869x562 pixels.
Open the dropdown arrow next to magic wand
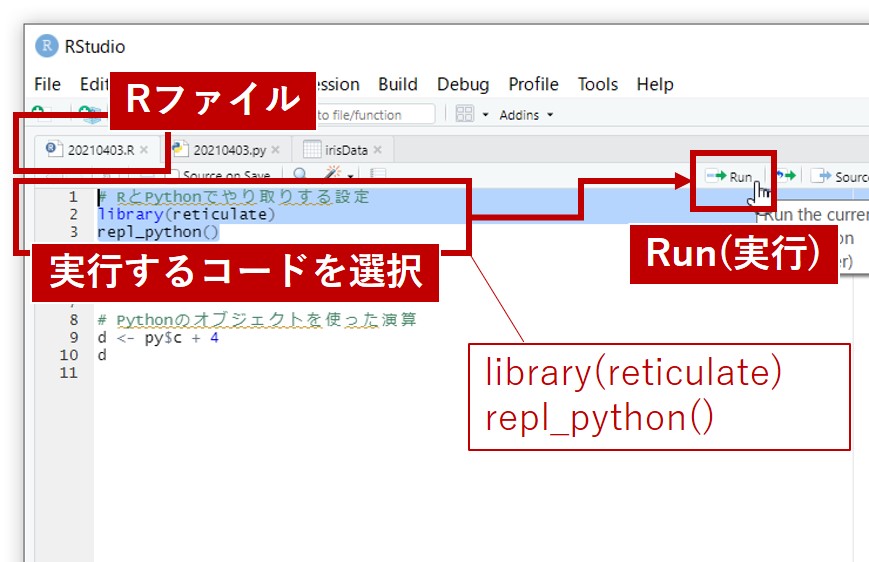pos(351,177)
